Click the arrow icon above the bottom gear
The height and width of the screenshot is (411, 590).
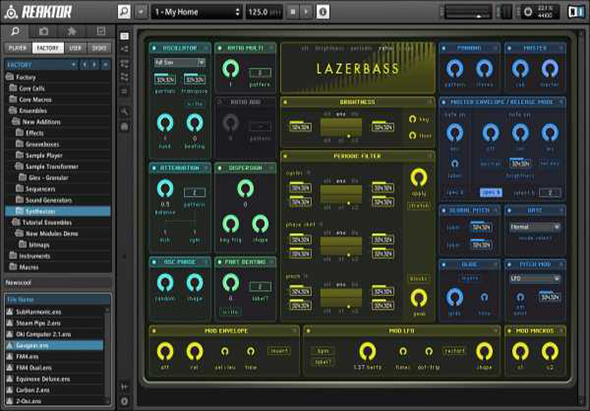[124, 386]
